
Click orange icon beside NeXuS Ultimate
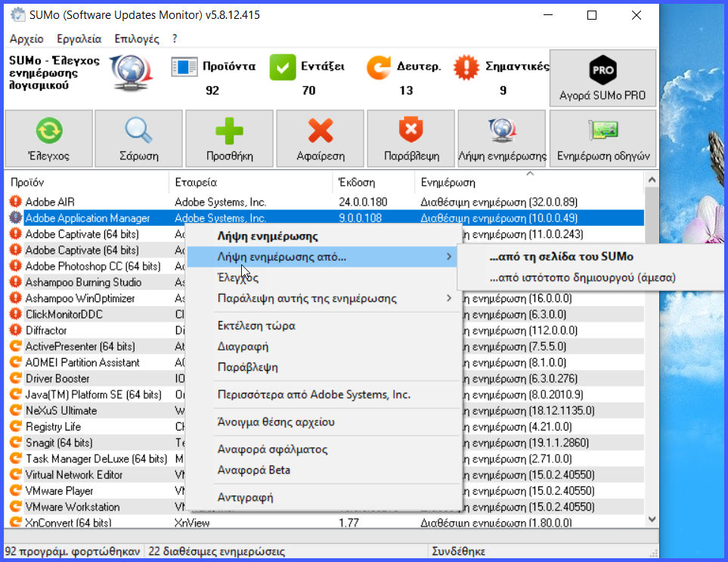[15, 410]
